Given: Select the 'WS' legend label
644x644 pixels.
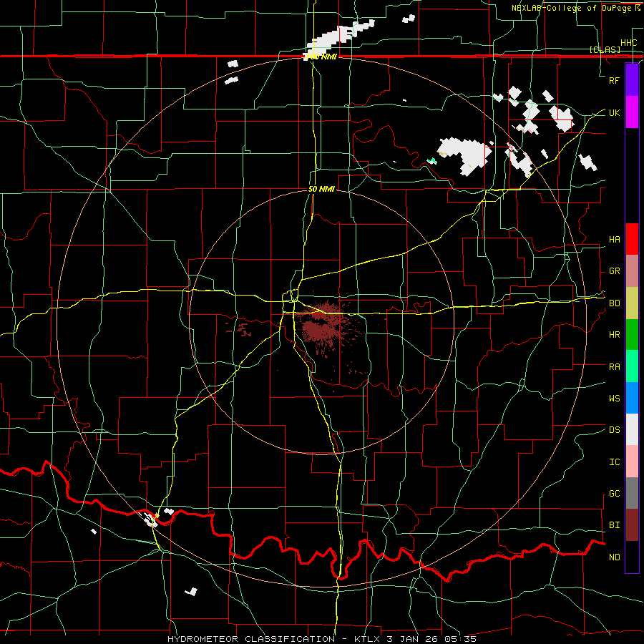Looking at the screenshot, I should tap(614, 399).
